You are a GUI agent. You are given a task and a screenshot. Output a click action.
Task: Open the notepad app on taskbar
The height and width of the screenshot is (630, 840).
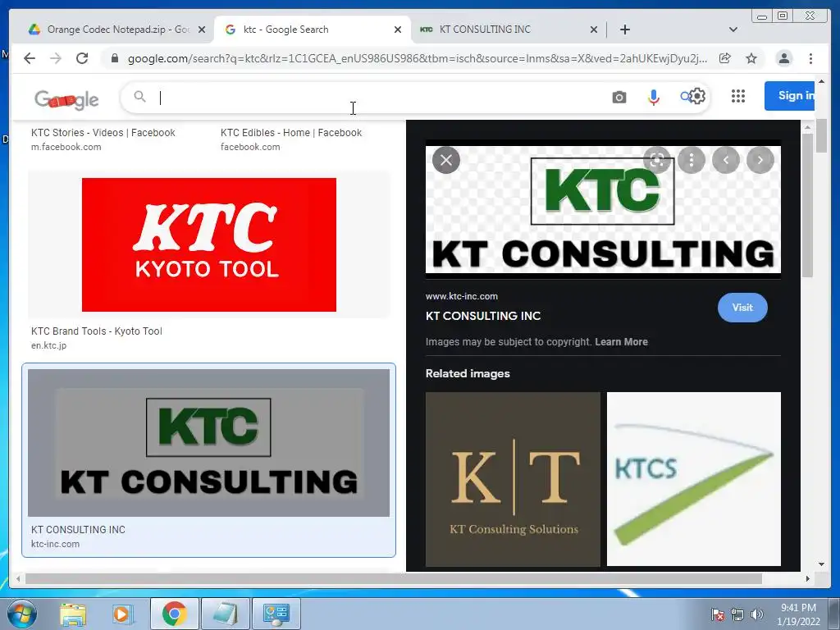coord(225,614)
